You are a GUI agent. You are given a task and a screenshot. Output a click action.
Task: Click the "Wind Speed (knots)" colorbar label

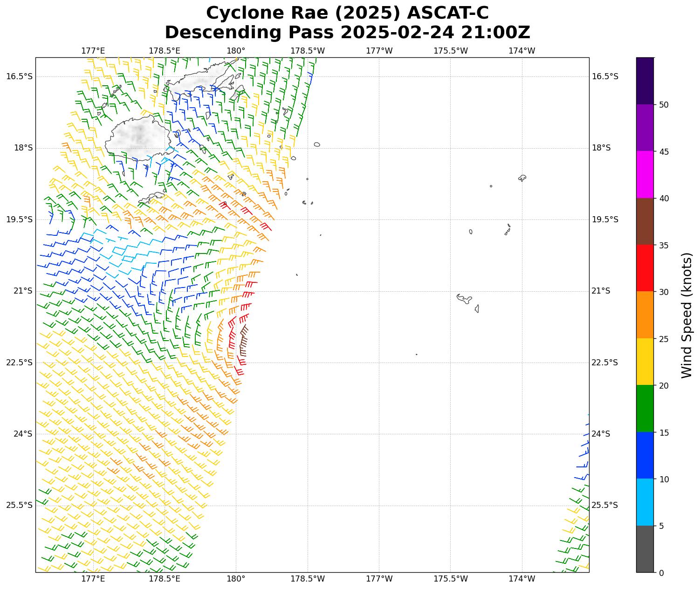coord(686,315)
